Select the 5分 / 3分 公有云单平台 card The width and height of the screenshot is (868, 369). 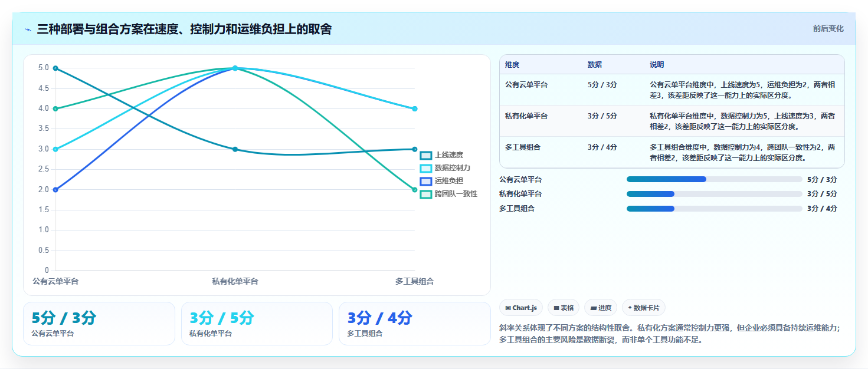click(x=99, y=324)
